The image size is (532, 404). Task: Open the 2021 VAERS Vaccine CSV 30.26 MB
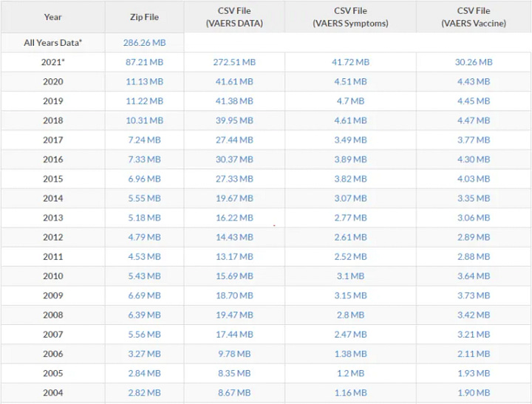tap(474, 62)
